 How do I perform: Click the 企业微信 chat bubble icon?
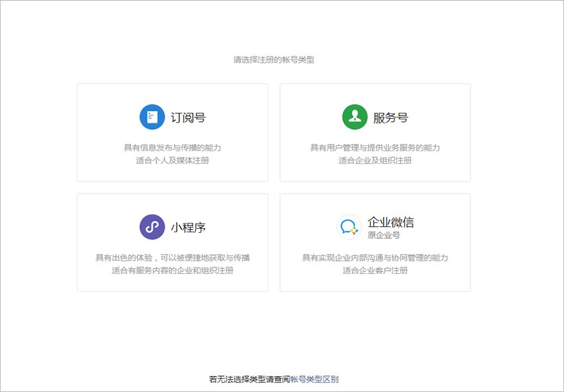[348, 226]
